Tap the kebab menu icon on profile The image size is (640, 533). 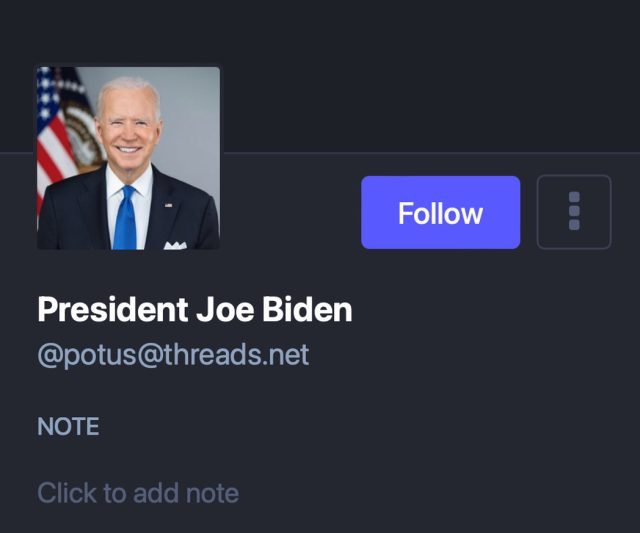click(574, 212)
